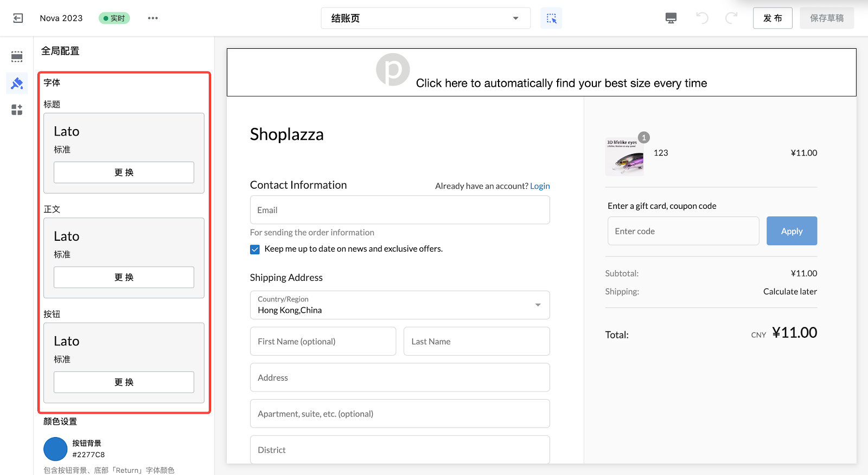Click the Nova 2023 theme name
Viewport: 868px width, 475px height.
pyautogui.click(x=61, y=18)
